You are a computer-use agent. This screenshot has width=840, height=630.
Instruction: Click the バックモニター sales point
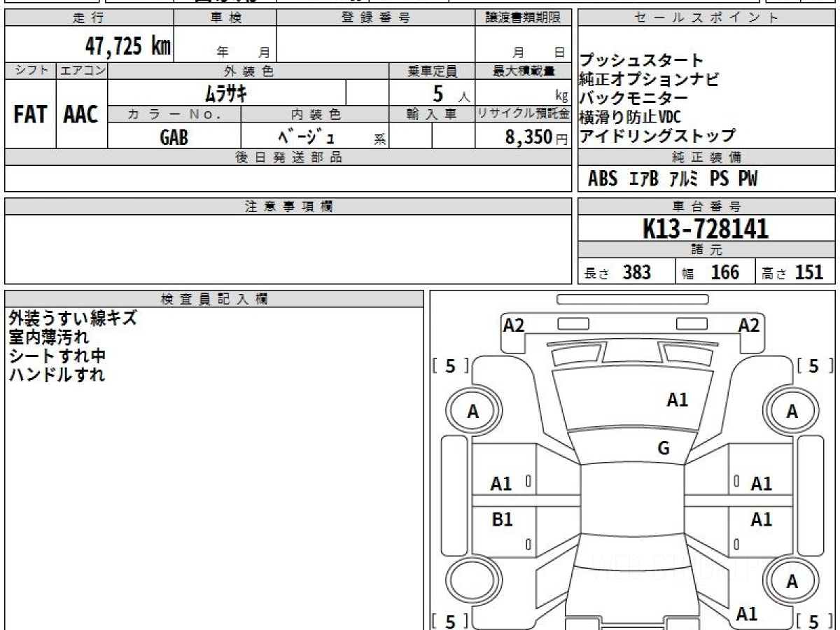pyautogui.click(x=633, y=98)
